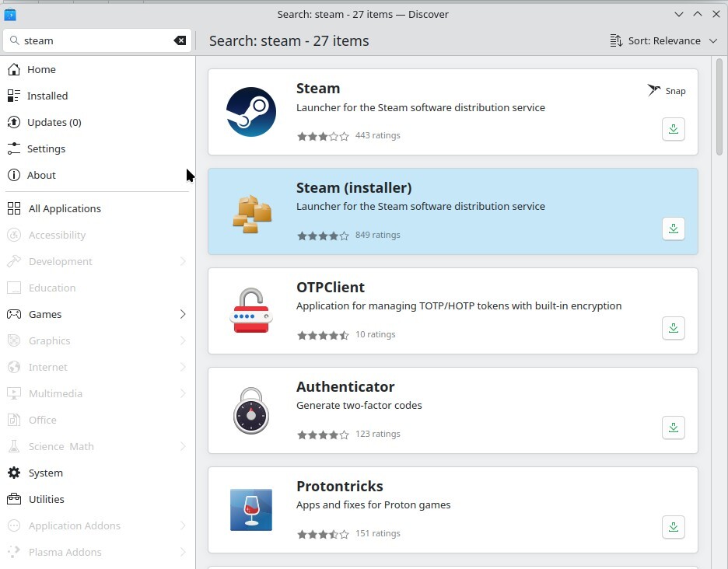
Task: Click the 'Search: steam - 27 items' heading
Action: tap(289, 41)
